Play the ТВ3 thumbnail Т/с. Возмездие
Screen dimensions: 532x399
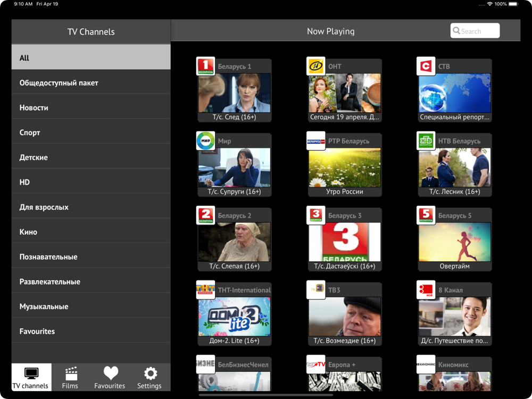tap(345, 317)
